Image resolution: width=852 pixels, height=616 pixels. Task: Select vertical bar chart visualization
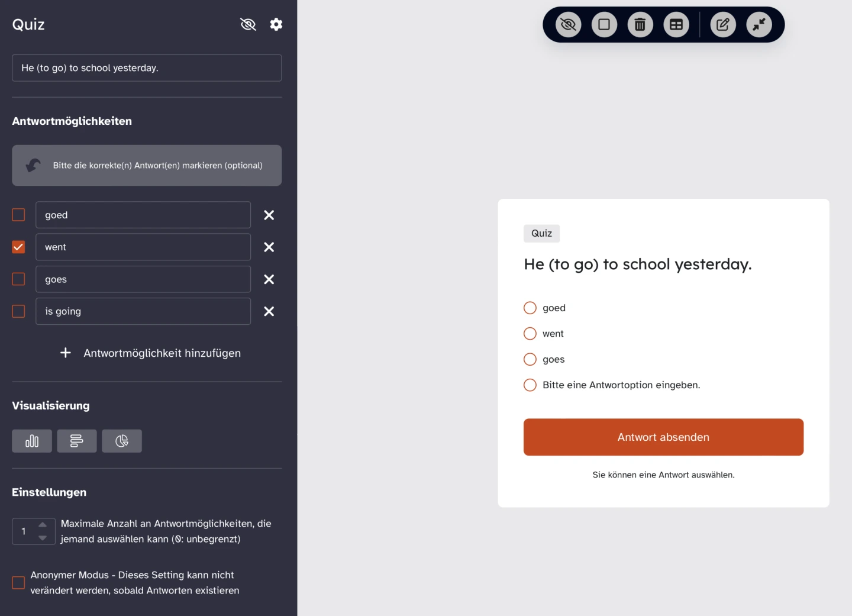32,441
